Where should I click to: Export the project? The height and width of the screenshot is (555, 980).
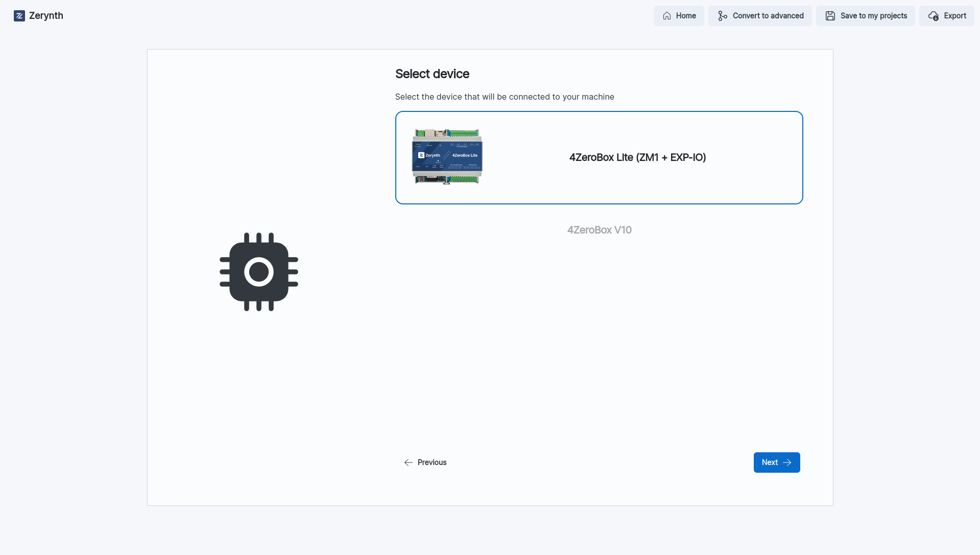point(947,16)
